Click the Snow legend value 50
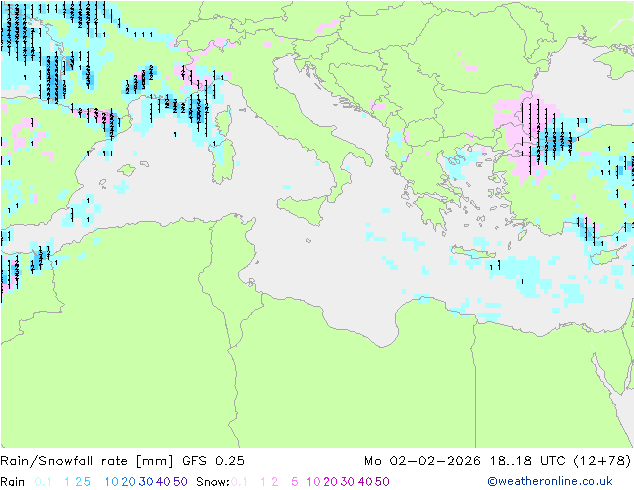This screenshot has width=634, height=490. point(382,482)
